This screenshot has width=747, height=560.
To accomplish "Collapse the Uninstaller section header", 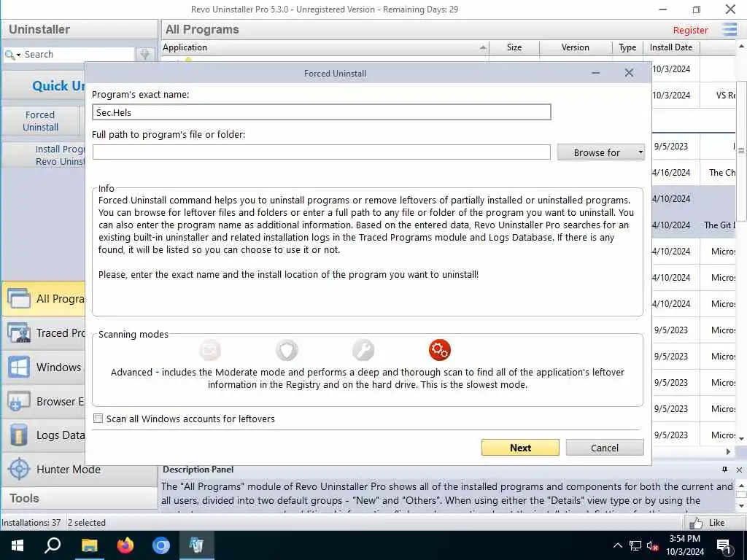I will [x=79, y=29].
